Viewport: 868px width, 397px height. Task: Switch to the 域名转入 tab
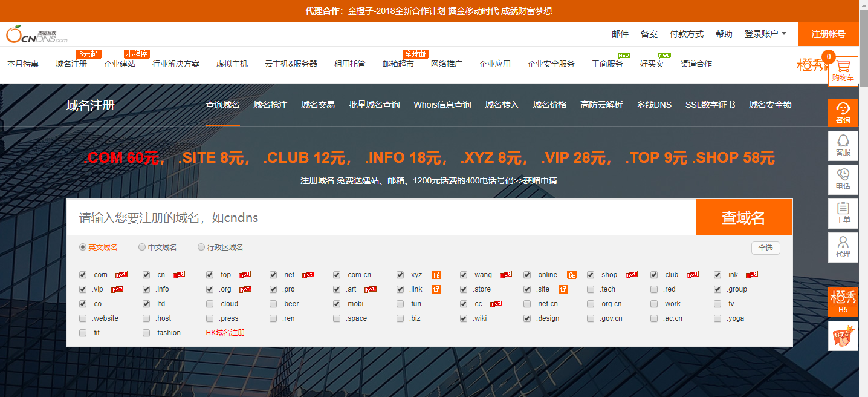(x=502, y=105)
